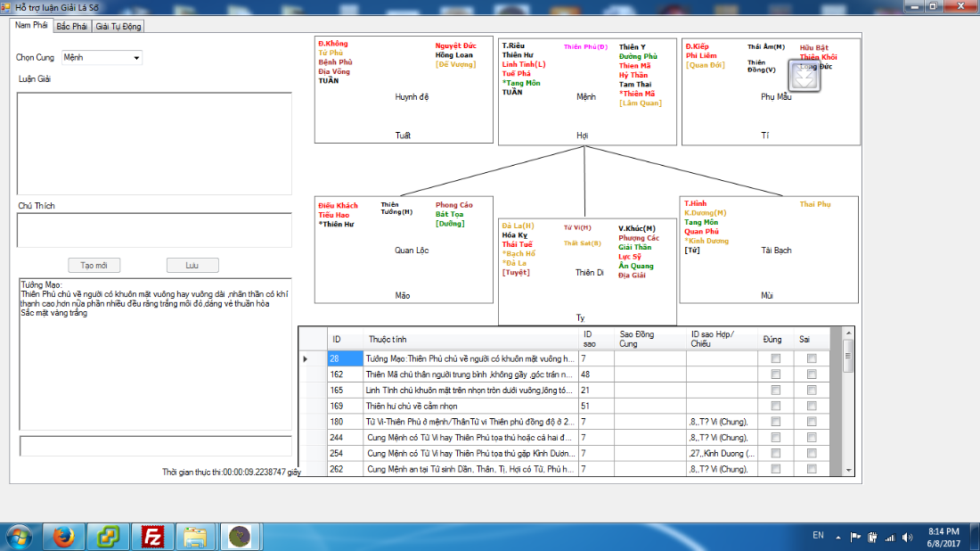Launch FileZilla from the taskbar

point(152,536)
